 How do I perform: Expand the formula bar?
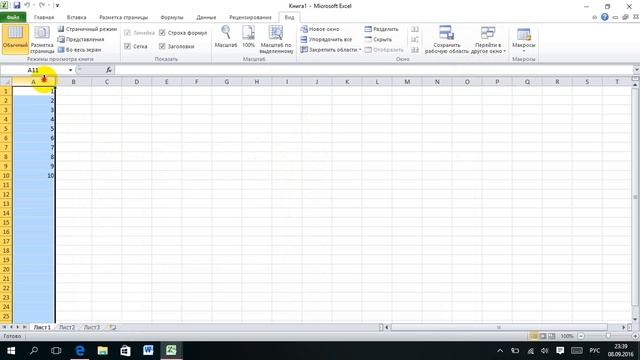click(x=636, y=70)
